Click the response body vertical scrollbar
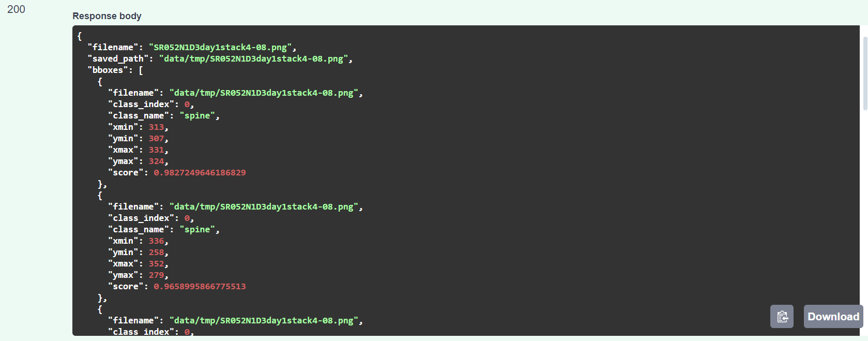The image size is (868, 341). 865,73
